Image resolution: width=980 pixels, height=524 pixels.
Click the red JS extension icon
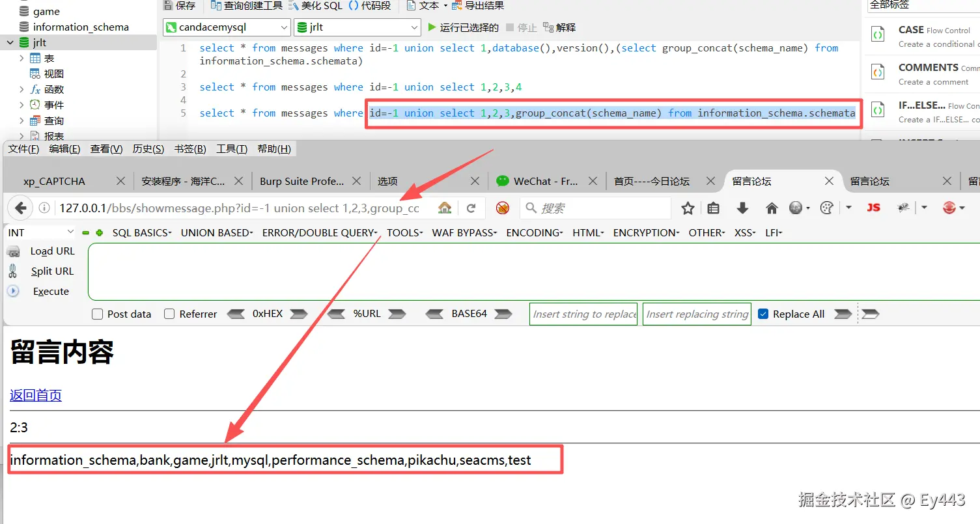tap(873, 208)
